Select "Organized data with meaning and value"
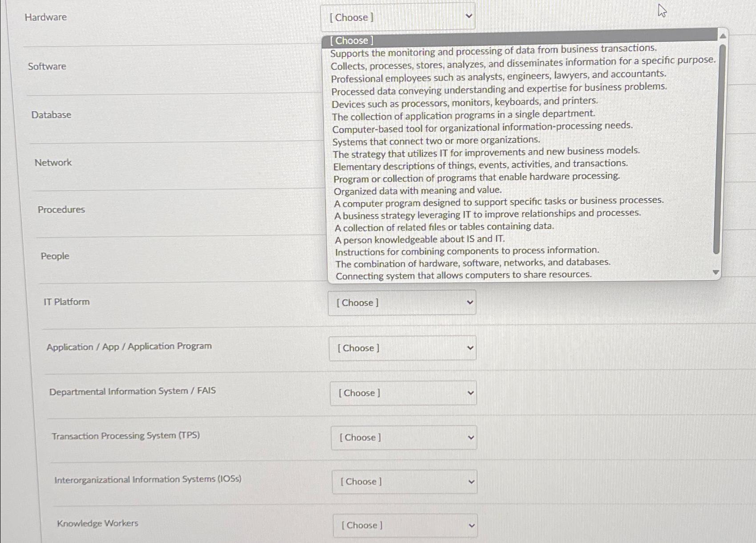This screenshot has height=543, width=756. click(x=417, y=190)
